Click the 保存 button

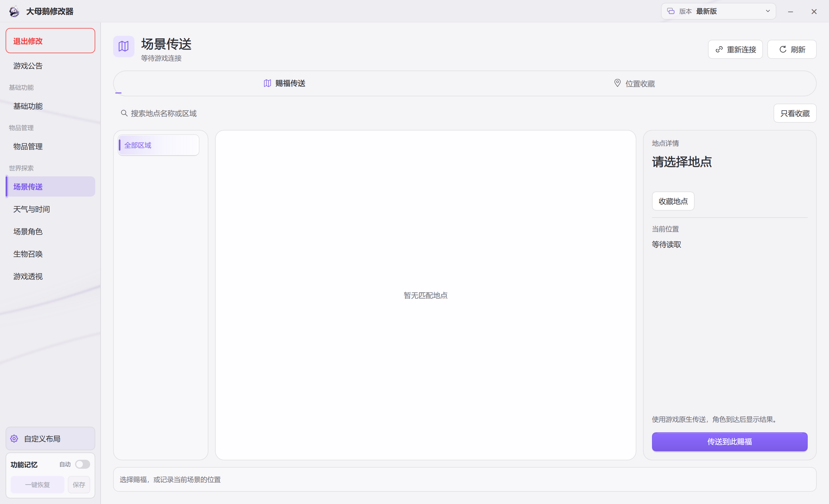79,485
